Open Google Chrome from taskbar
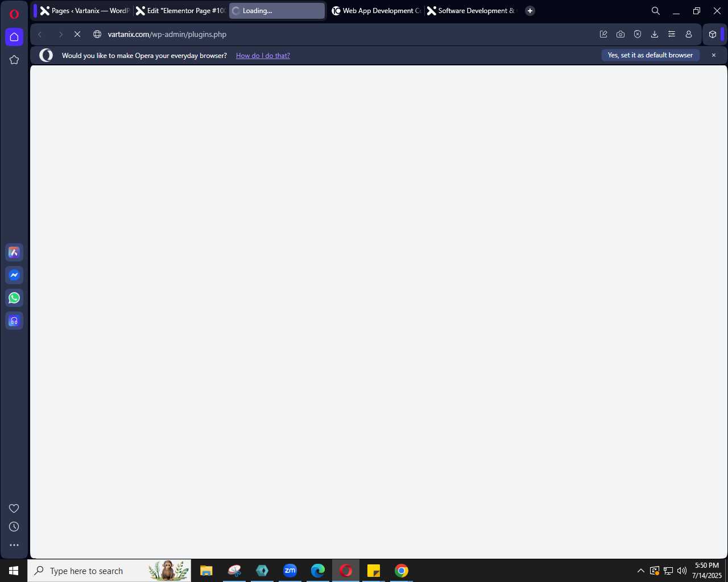728x582 pixels. click(402, 571)
